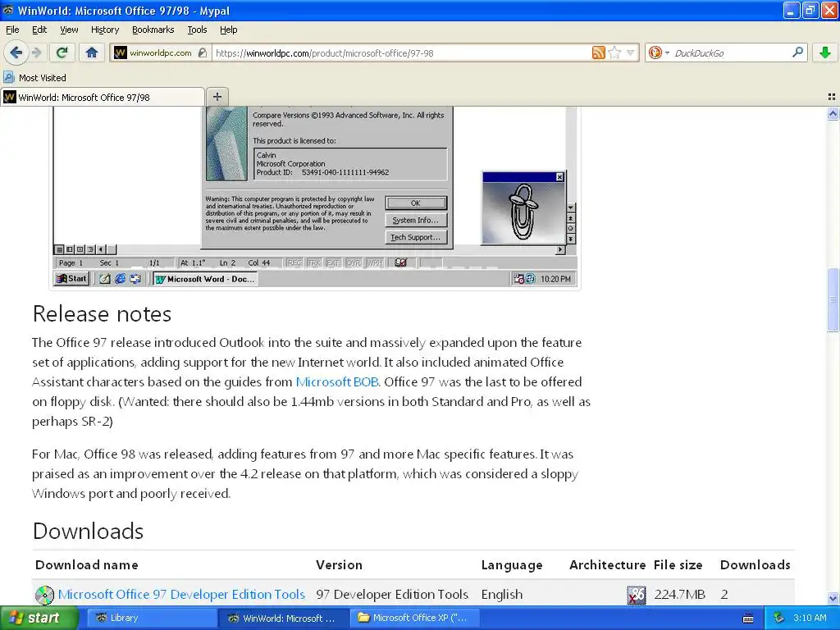Open the Windows start menu
Image resolution: width=840 pixels, height=630 pixels.
(39, 618)
